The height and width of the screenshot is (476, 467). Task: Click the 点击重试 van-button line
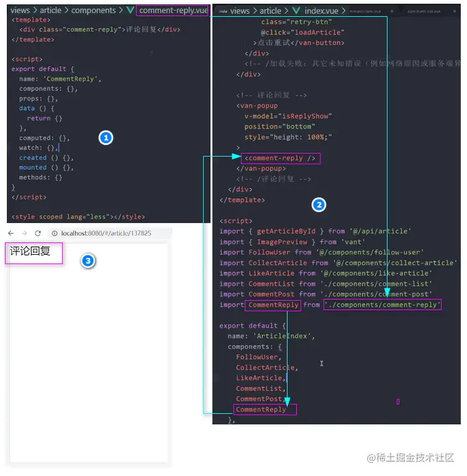[x=299, y=43]
